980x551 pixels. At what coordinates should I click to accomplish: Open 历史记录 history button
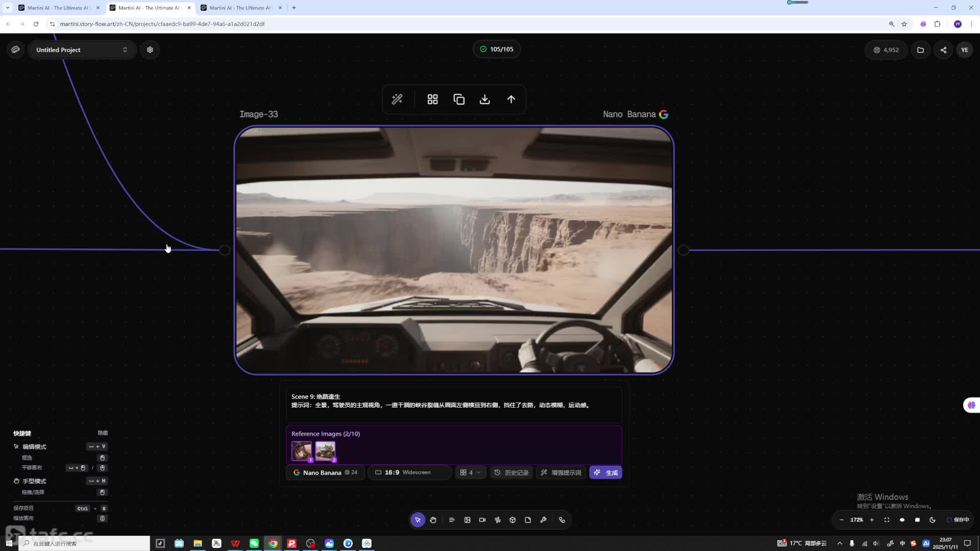point(511,472)
